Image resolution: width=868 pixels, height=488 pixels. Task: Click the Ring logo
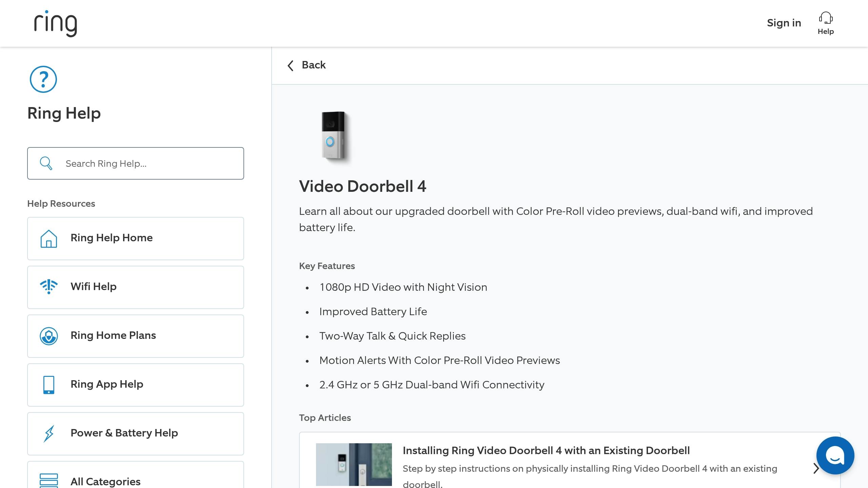pos(56,23)
